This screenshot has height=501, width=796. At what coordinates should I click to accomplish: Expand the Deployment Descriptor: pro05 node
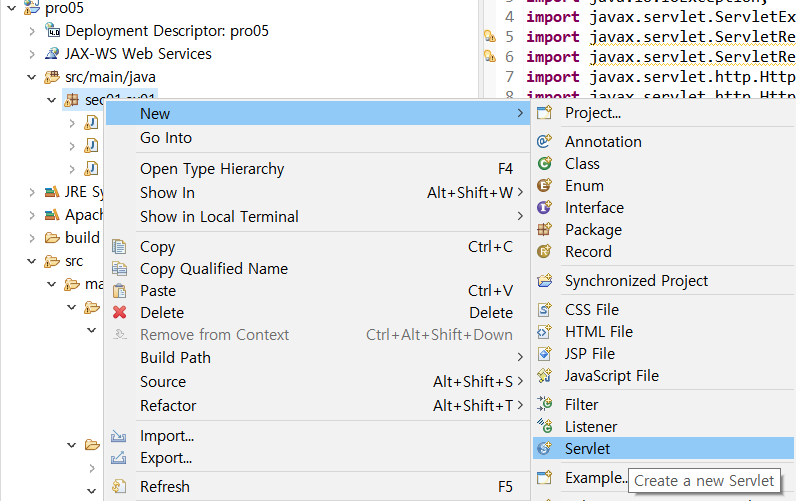[x=32, y=31]
